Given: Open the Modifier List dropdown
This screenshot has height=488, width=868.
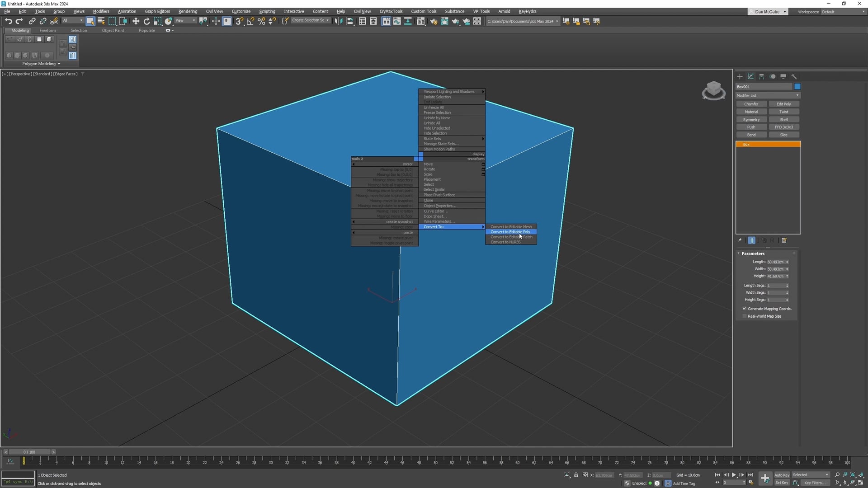Looking at the screenshot, I should pos(768,95).
